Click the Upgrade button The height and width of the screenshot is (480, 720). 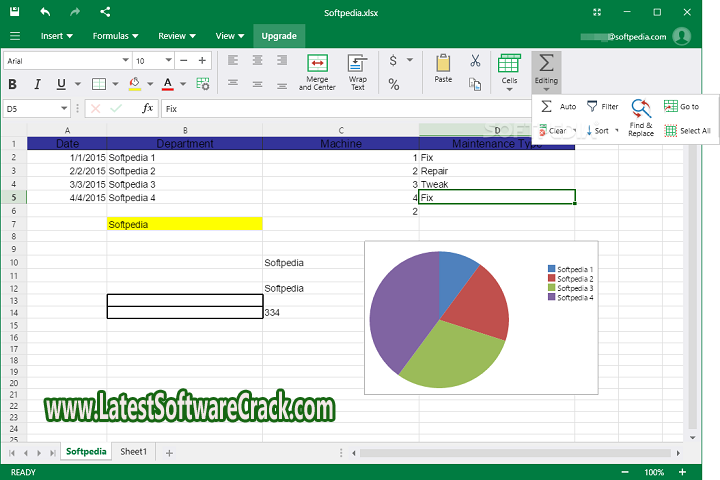[x=278, y=36]
